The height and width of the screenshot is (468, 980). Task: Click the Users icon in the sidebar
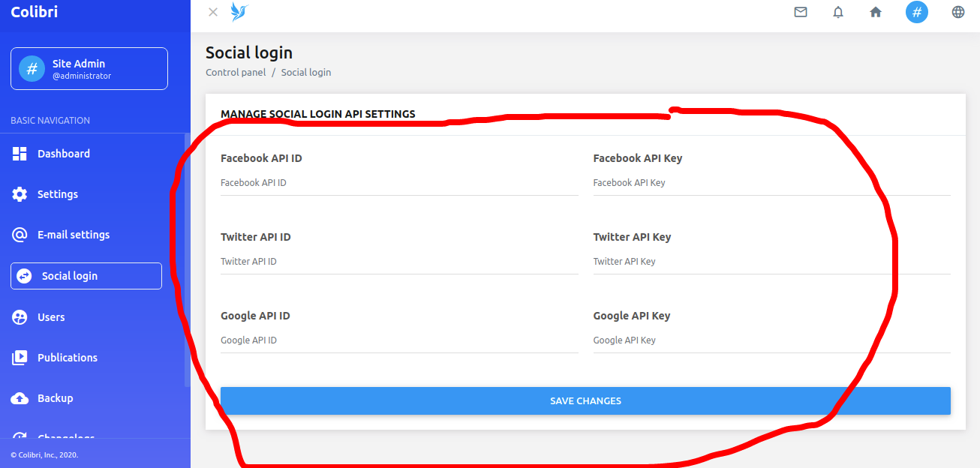point(20,317)
